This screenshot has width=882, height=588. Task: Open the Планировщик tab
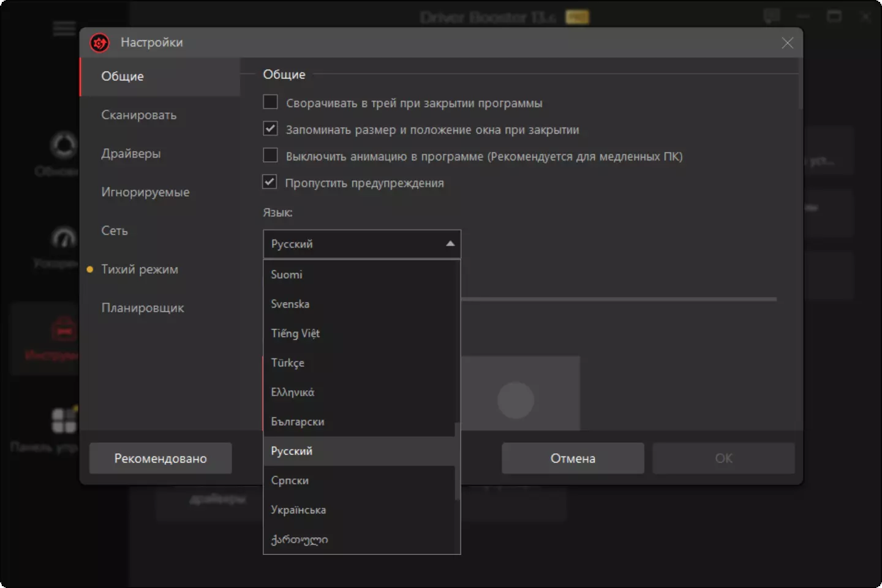tap(160, 308)
